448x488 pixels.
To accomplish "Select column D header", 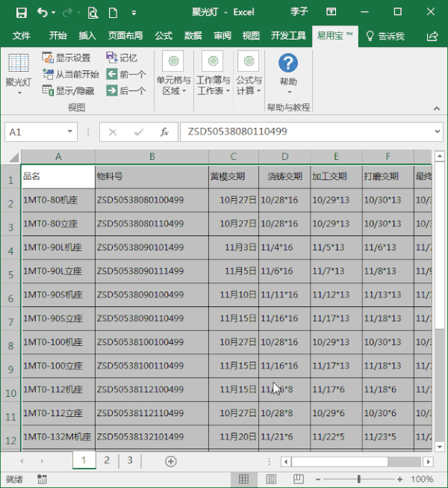I will [x=284, y=156].
